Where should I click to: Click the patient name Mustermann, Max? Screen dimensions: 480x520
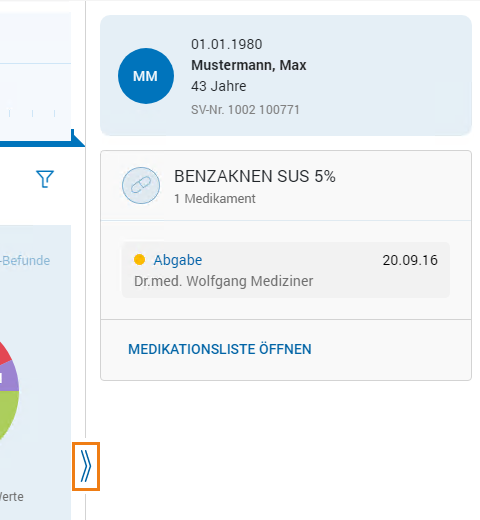click(x=249, y=65)
